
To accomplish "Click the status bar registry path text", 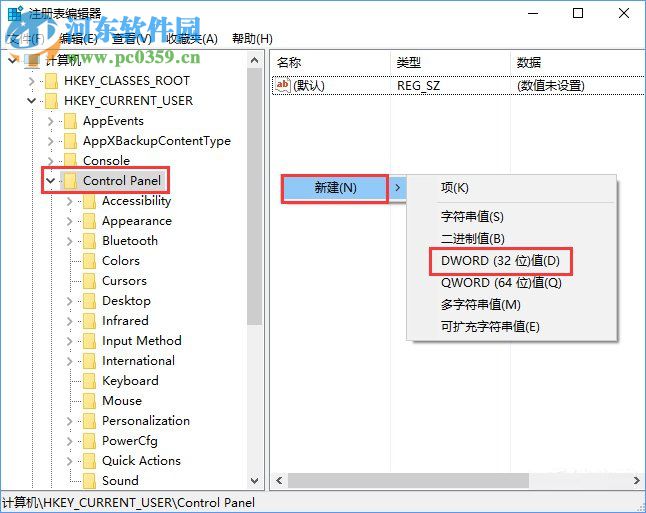I will coord(129,503).
